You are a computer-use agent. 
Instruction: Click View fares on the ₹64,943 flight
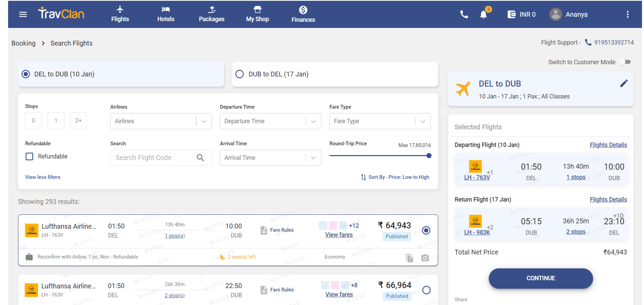(x=339, y=235)
